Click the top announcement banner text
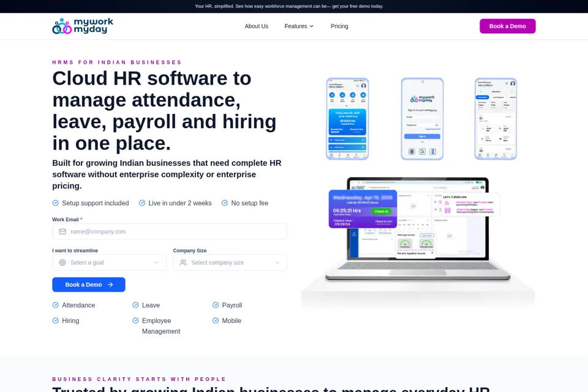 tap(288, 6)
